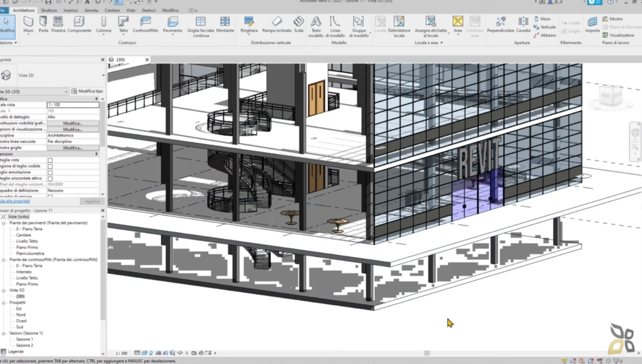Collapse Piante dei pavimenti tree node
This screenshot has height=364, width=642.
(x=4, y=223)
